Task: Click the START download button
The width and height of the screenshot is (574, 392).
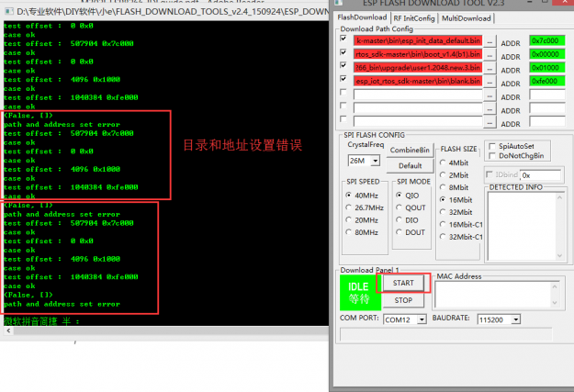Action: pyautogui.click(x=403, y=283)
